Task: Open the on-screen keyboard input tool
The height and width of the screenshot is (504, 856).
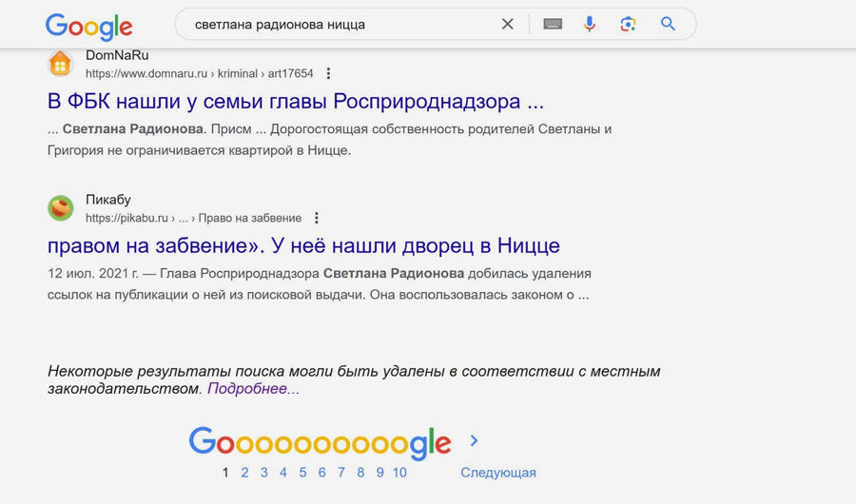Action: click(x=553, y=24)
